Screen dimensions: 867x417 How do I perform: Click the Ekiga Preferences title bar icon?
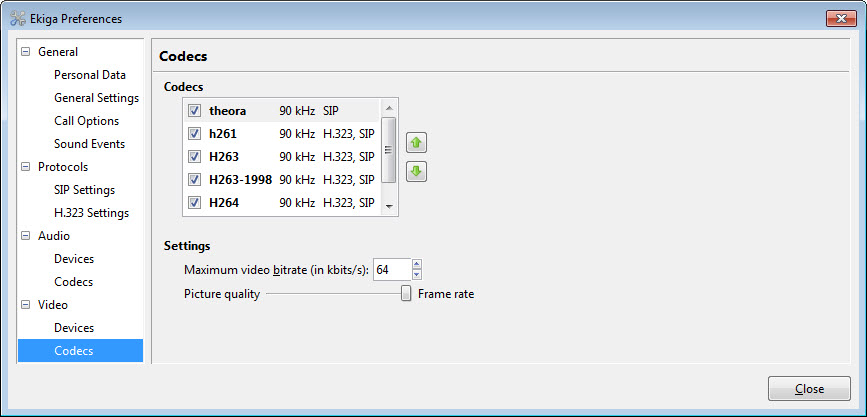coord(18,19)
